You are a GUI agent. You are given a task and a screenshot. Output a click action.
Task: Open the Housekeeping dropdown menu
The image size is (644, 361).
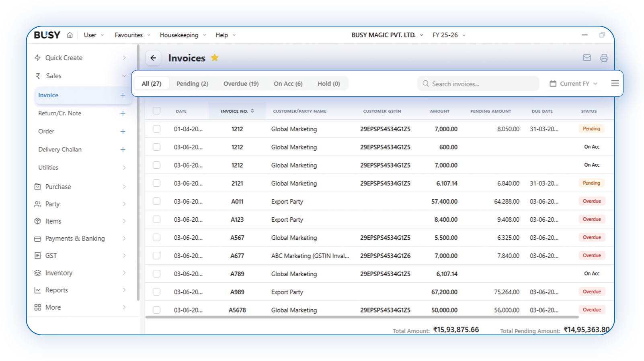click(x=183, y=35)
